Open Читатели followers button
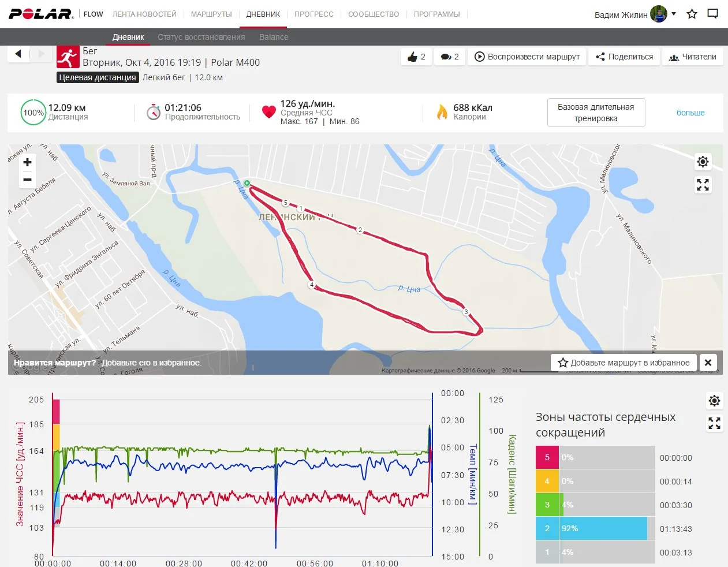This screenshot has height=567, width=728. 692,57
